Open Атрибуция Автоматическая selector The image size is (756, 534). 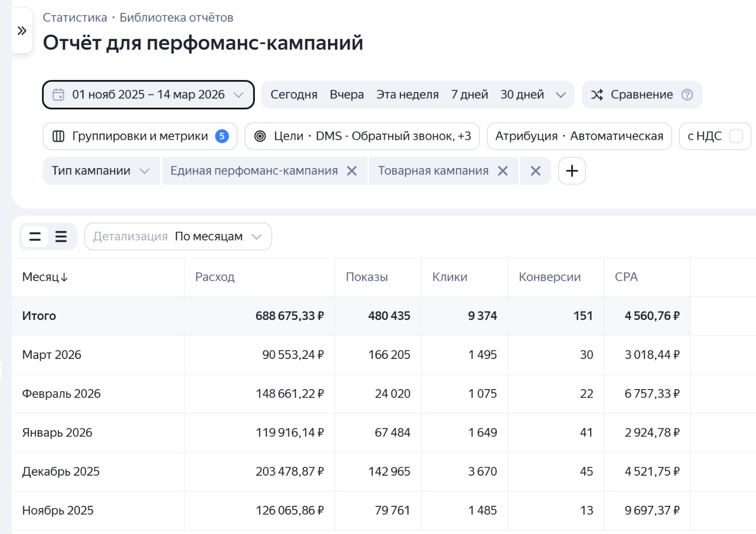pos(579,136)
